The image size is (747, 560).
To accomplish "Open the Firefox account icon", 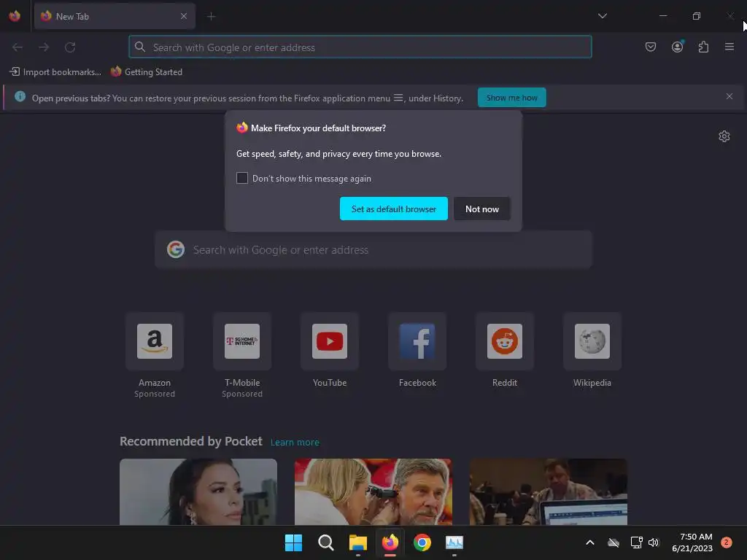I will [677, 47].
